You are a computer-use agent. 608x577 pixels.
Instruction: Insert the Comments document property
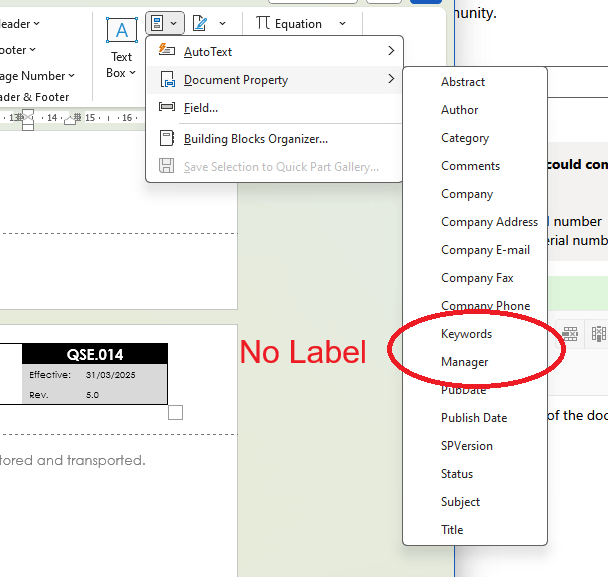click(x=475, y=166)
